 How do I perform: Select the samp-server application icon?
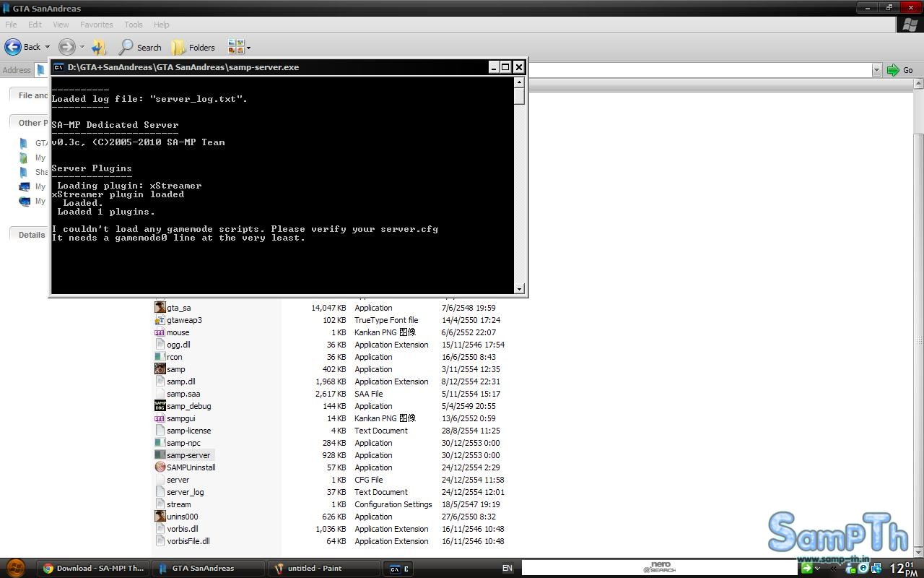pyautogui.click(x=160, y=455)
